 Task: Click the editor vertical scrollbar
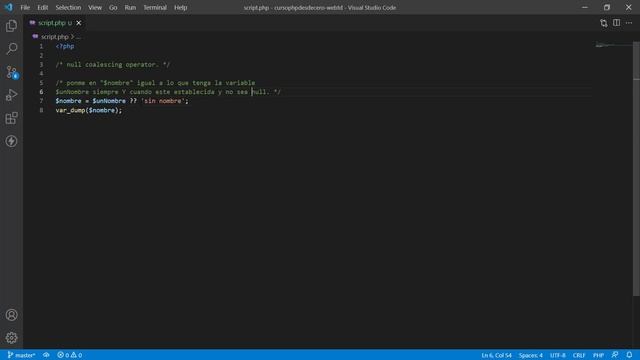(x=636, y=168)
